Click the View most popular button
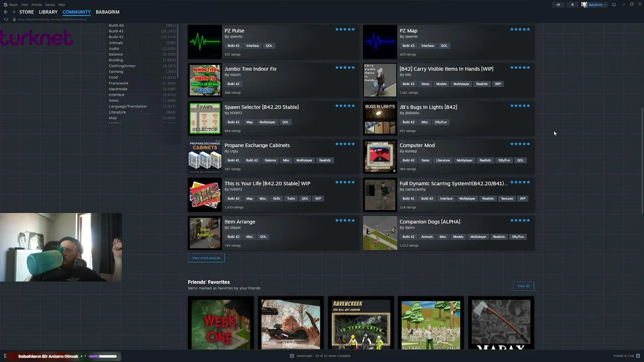The image size is (644, 362). (x=206, y=258)
